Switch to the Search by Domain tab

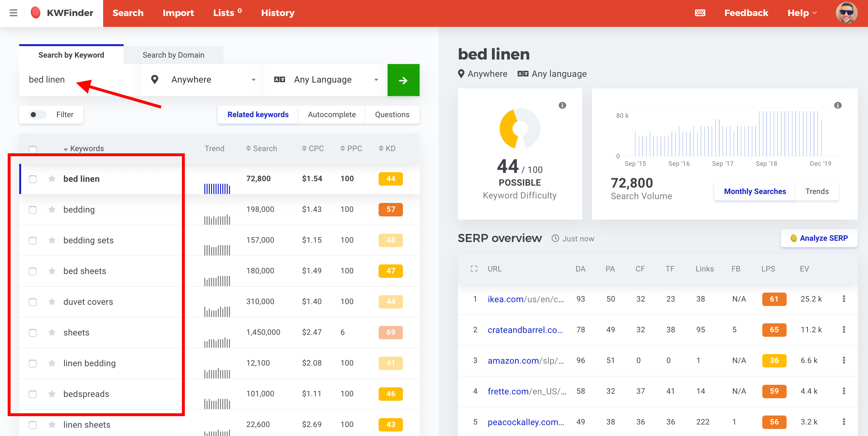click(x=174, y=54)
